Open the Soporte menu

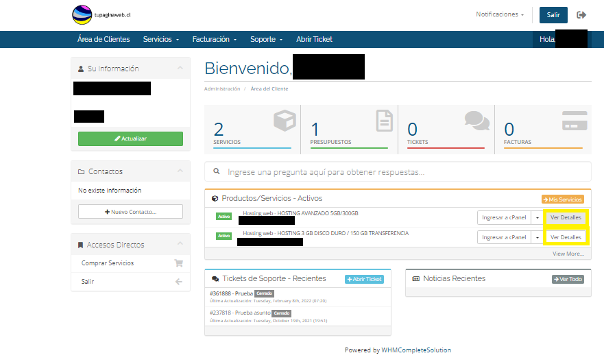pyautogui.click(x=266, y=40)
